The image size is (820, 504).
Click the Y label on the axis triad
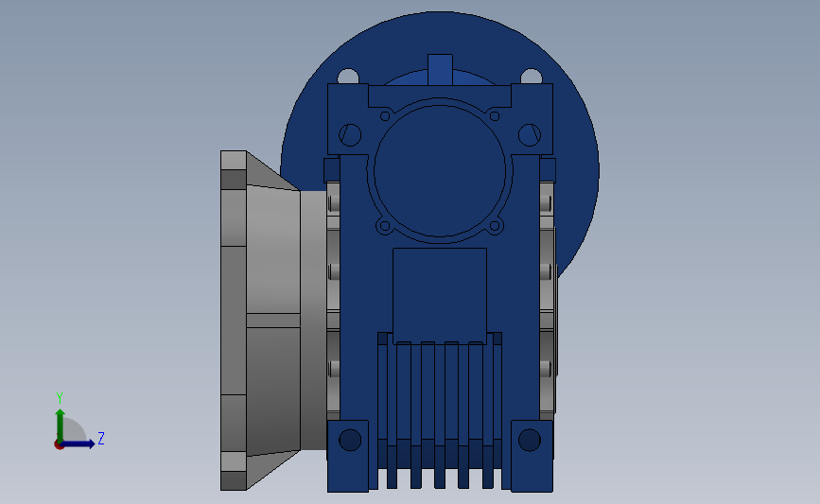click(x=60, y=398)
